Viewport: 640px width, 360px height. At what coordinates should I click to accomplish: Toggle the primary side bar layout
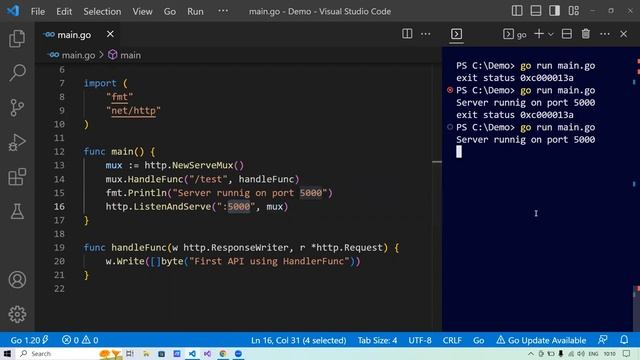[x=517, y=11]
